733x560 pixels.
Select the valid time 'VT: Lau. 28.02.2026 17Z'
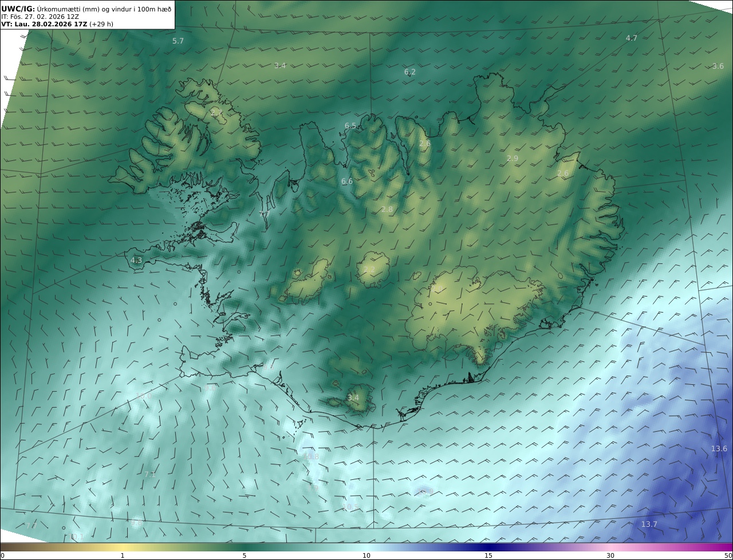(44, 24)
